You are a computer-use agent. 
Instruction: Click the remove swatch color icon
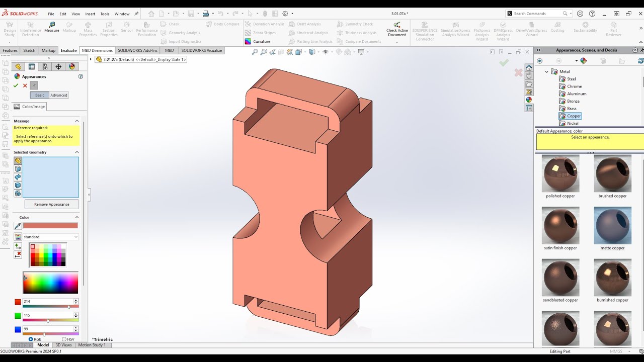tap(18, 254)
